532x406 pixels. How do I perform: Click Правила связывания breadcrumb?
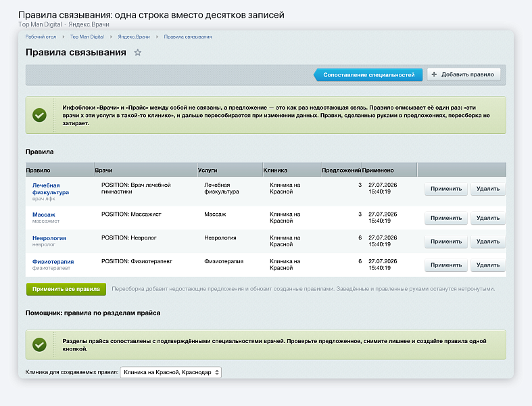pos(188,37)
